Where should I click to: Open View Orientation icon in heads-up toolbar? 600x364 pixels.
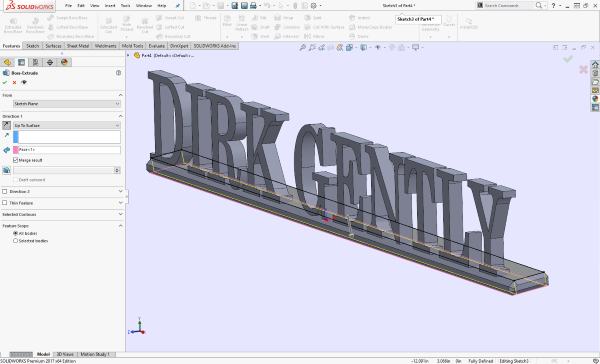pos(349,47)
